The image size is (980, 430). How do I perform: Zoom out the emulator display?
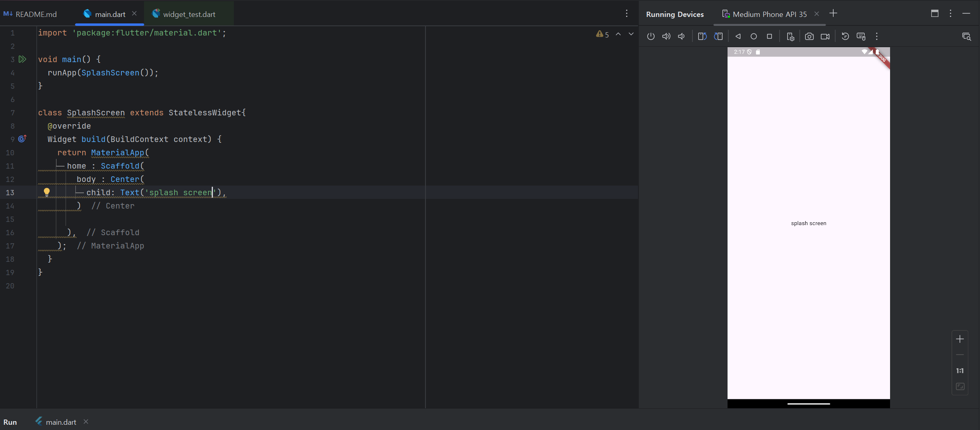[960, 355]
